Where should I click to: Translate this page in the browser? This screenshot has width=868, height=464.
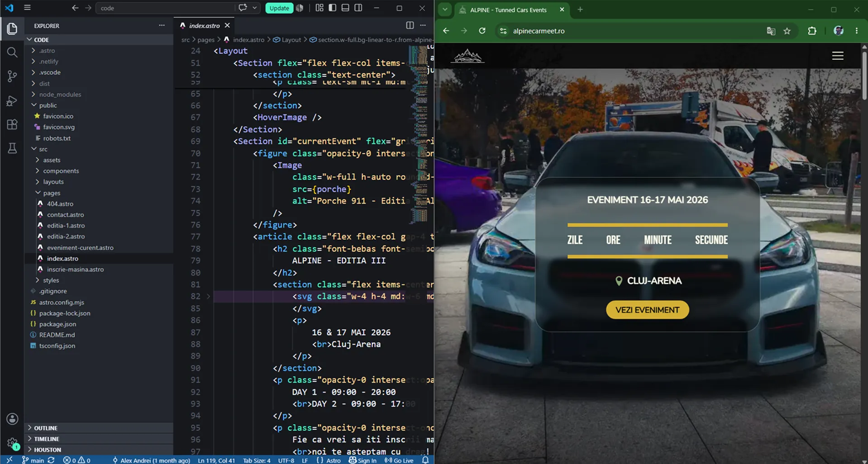tap(771, 31)
